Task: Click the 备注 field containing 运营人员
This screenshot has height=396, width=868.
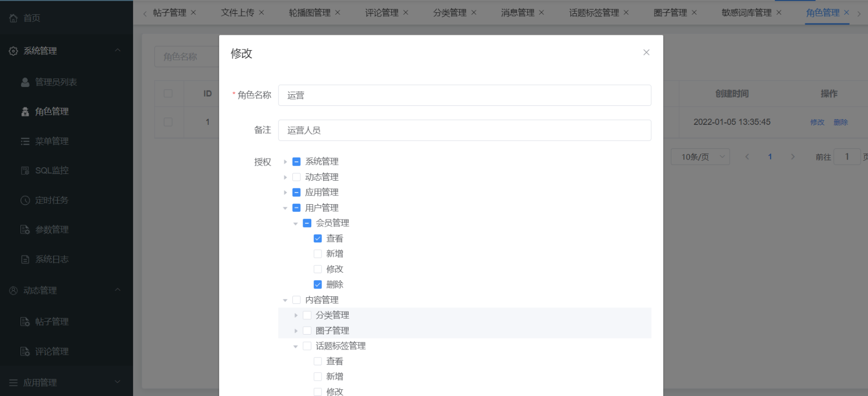Action: click(x=464, y=130)
